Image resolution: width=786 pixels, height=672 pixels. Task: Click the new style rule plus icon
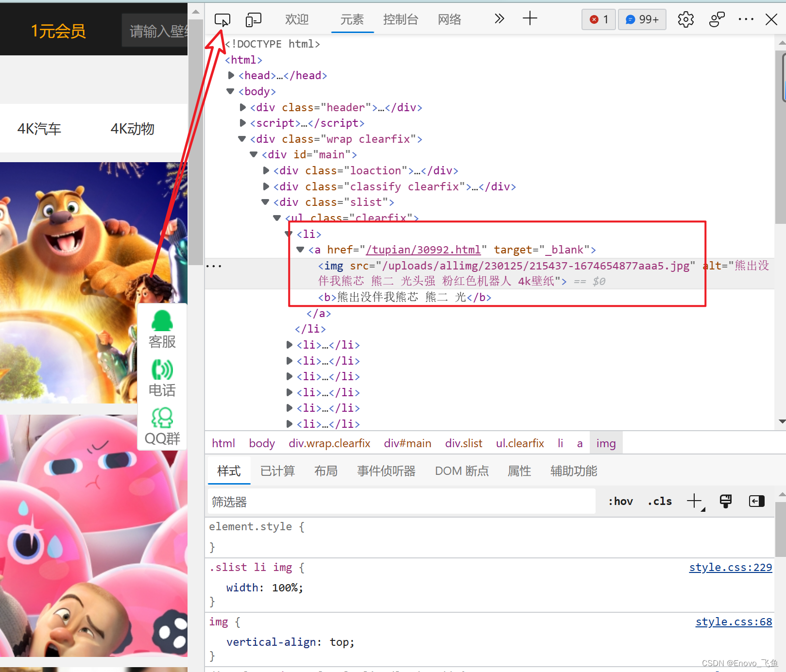coord(694,501)
